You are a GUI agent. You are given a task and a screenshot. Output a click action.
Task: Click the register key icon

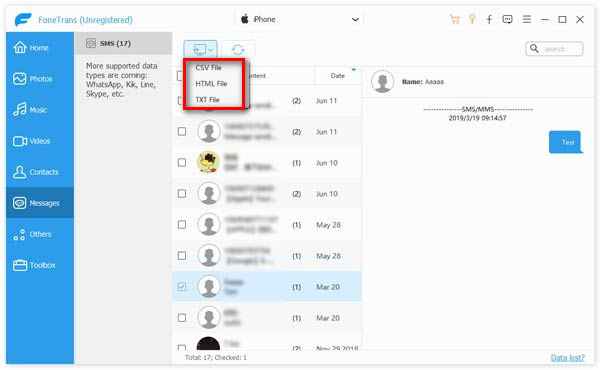(x=472, y=19)
